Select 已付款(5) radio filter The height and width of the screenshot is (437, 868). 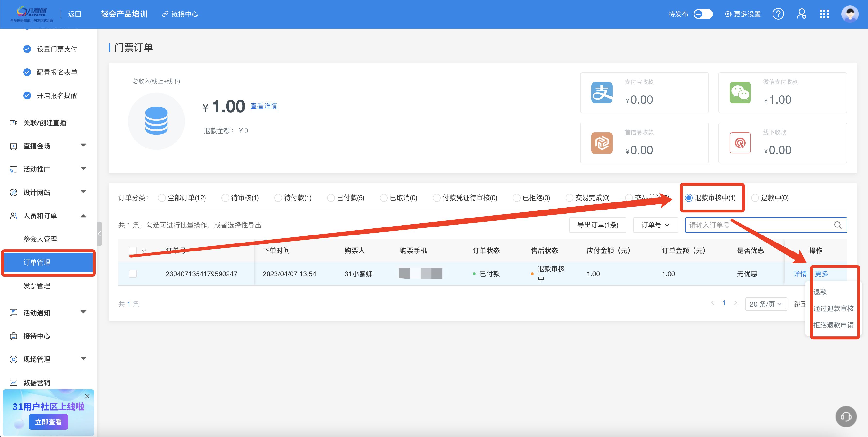331,198
